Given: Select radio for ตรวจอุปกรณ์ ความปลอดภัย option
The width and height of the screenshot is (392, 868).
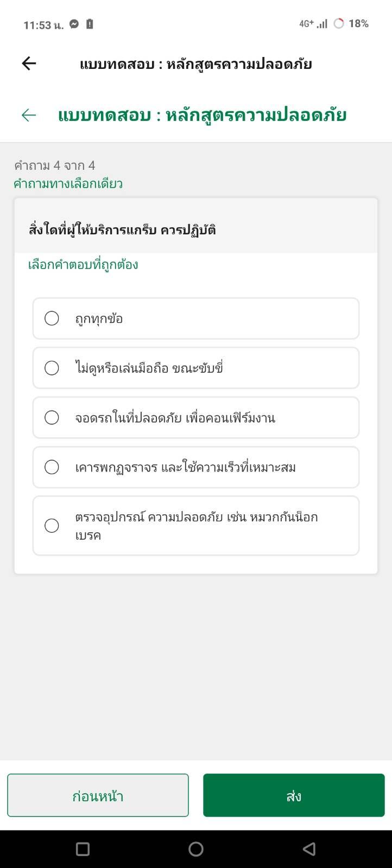Looking at the screenshot, I should pos(52,526).
